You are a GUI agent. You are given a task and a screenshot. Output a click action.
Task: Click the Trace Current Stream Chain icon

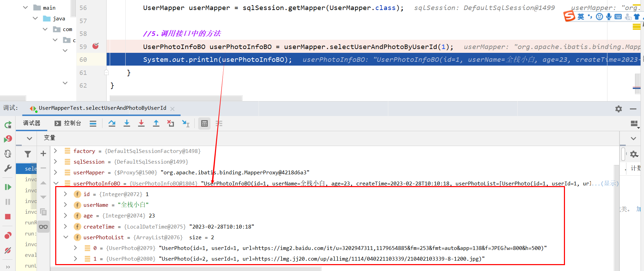point(219,124)
